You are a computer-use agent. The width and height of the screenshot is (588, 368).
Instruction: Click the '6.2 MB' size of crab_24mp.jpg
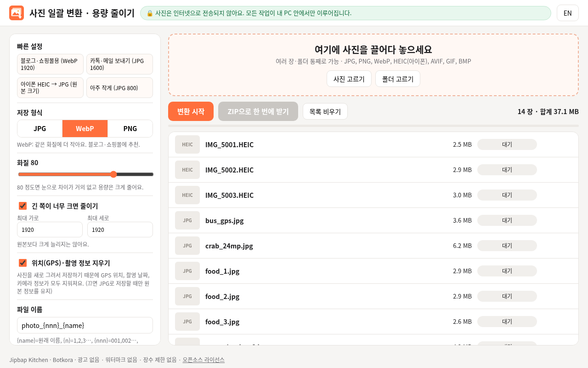click(462, 246)
